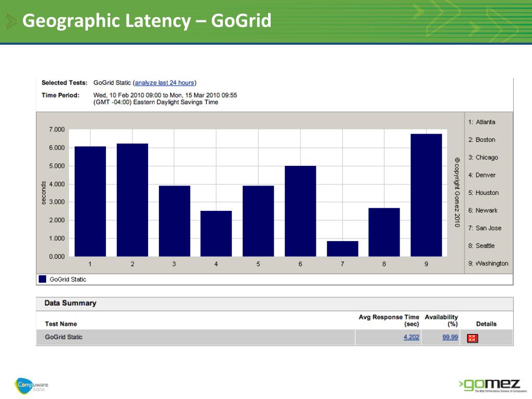Click the 'Avg Response Time (sec)' column header
The image size is (532, 399).
coord(389,320)
